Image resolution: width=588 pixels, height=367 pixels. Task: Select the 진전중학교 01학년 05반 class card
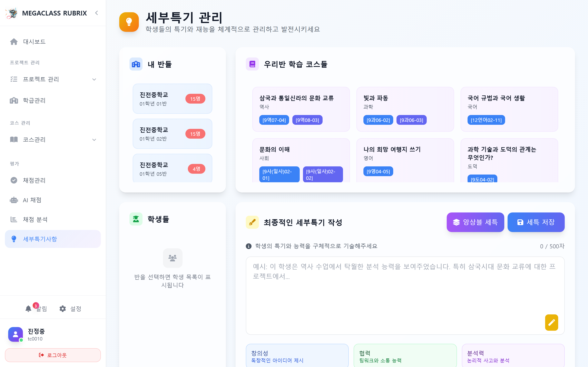[172, 168]
